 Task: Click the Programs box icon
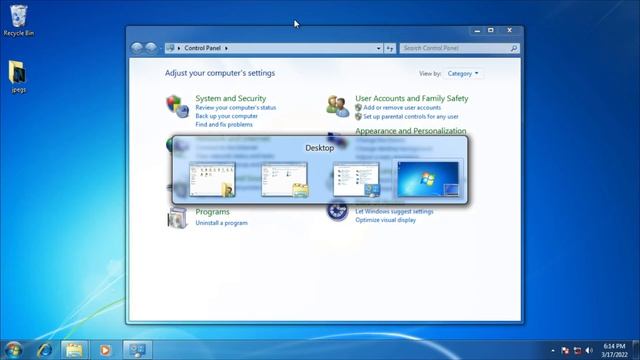click(x=177, y=217)
